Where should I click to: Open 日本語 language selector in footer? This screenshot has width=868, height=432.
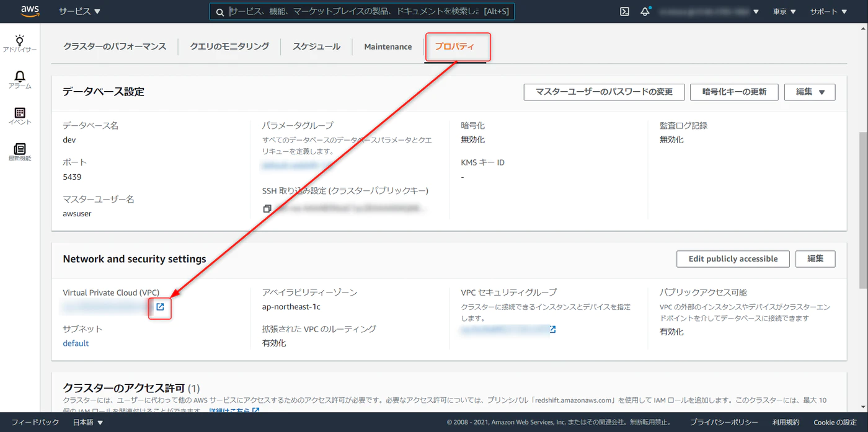click(88, 422)
